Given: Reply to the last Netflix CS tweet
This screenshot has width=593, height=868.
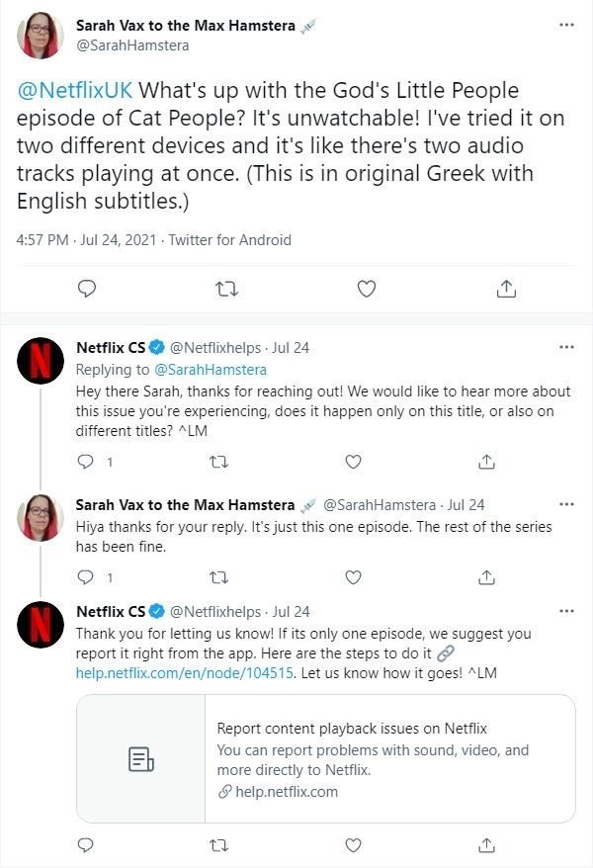Looking at the screenshot, I should click(x=85, y=845).
